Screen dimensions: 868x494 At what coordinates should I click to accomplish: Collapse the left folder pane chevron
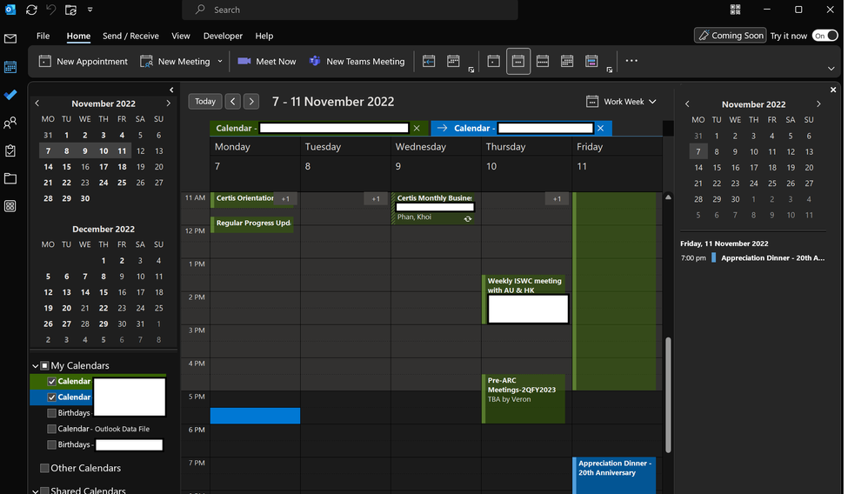pyautogui.click(x=171, y=90)
